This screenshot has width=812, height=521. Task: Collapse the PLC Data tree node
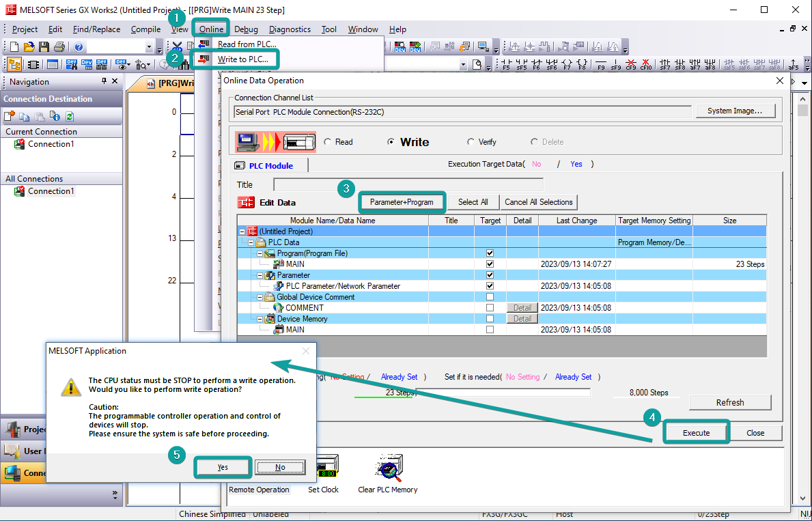[x=253, y=242]
